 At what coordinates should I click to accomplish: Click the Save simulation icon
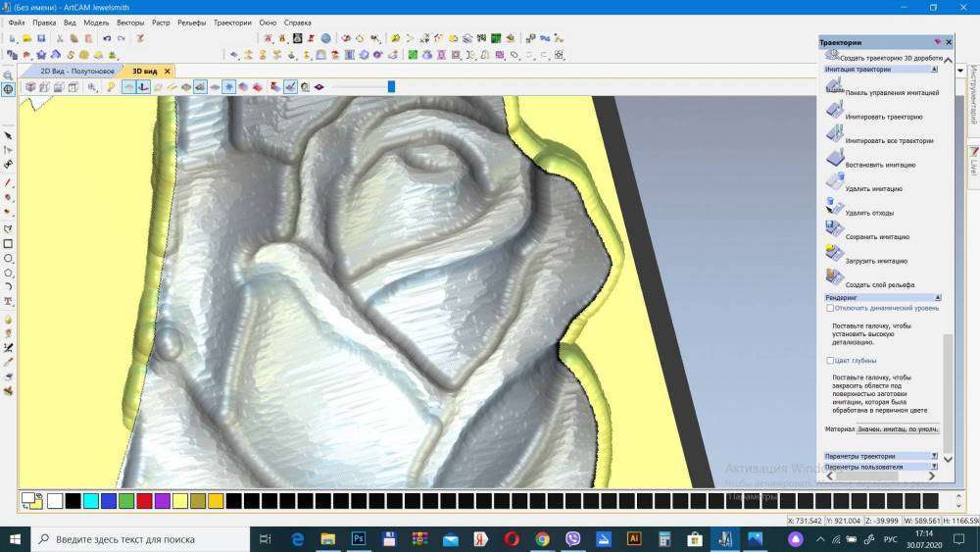[x=835, y=229]
